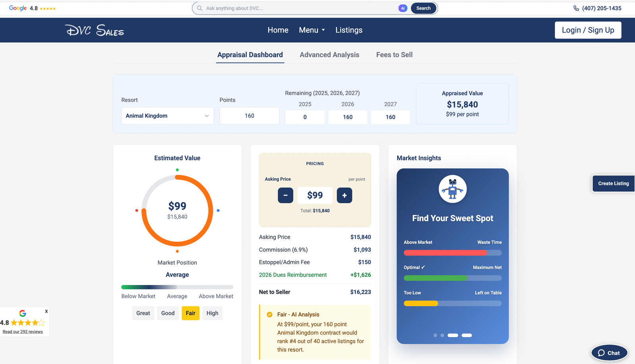The width and height of the screenshot is (635, 364).
Task: Switch to Appraisal Dashboard tab
Action: pyautogui.click(x=250, y=55)
